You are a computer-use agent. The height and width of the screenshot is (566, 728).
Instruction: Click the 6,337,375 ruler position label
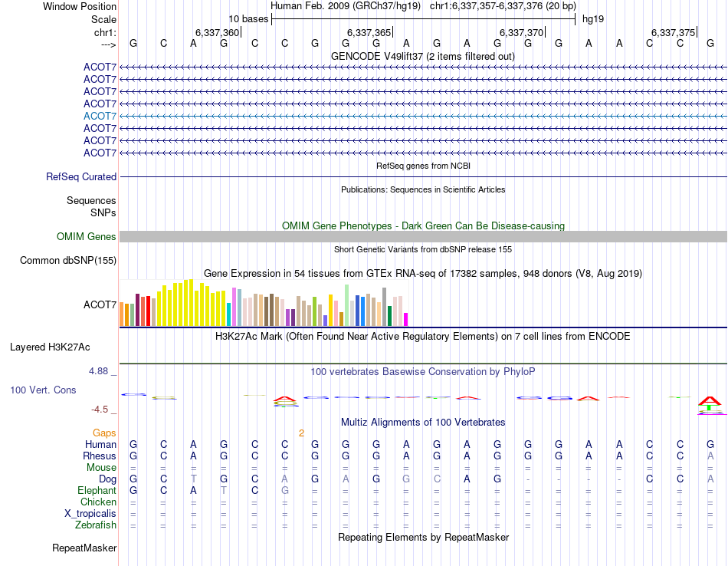tap(673, 32)
